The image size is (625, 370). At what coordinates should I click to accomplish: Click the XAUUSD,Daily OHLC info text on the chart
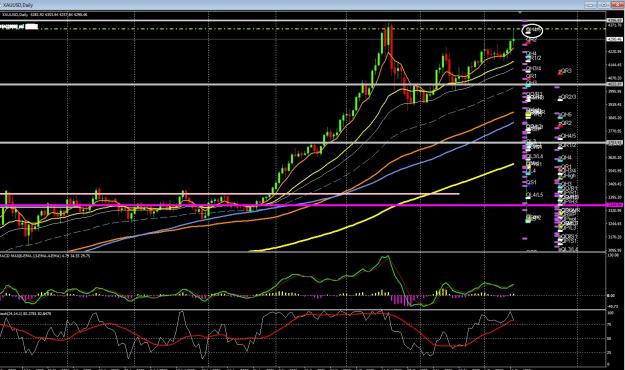point(45,15)
